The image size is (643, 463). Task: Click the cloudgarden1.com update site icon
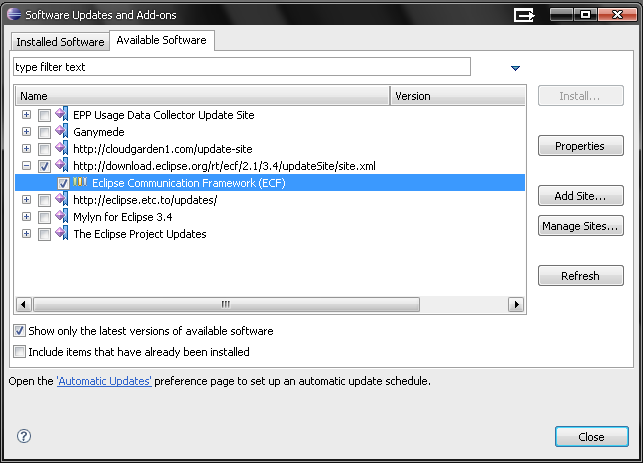point(62,148)
